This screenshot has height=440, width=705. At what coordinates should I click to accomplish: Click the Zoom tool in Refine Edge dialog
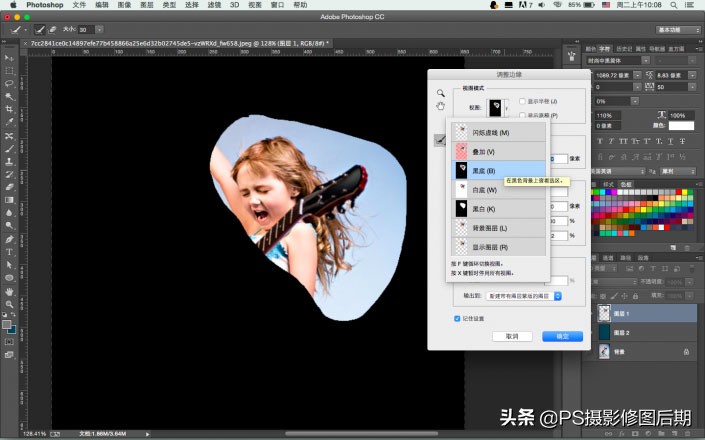439,93
